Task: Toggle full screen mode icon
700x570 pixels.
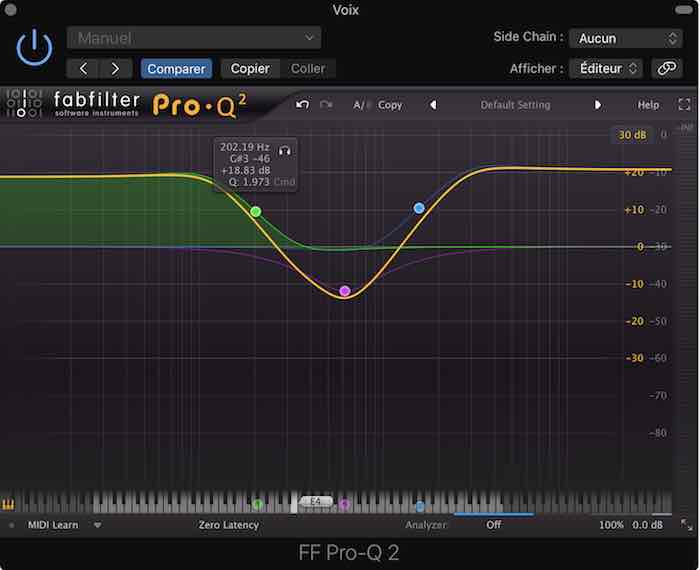Action: click(684, 105)
